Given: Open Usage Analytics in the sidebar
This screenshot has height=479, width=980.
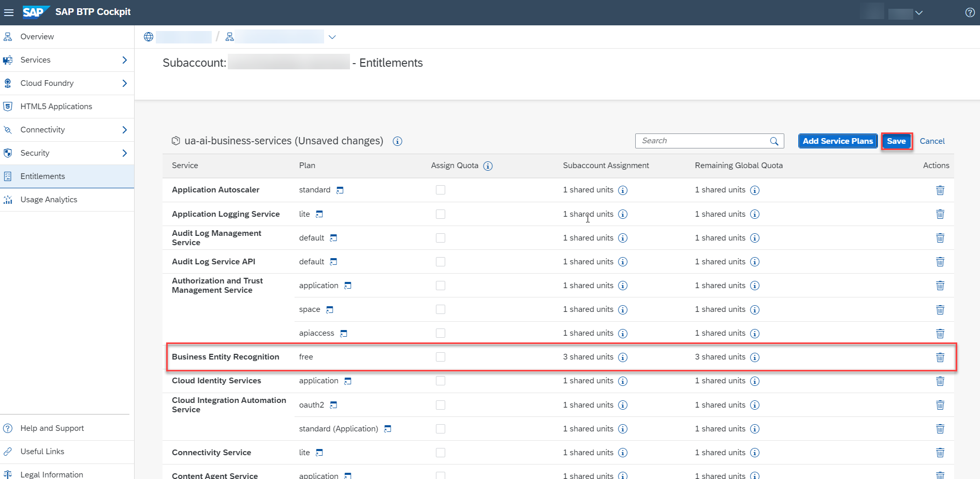Looking at the screenshot, I should click(x=67, y=200).
